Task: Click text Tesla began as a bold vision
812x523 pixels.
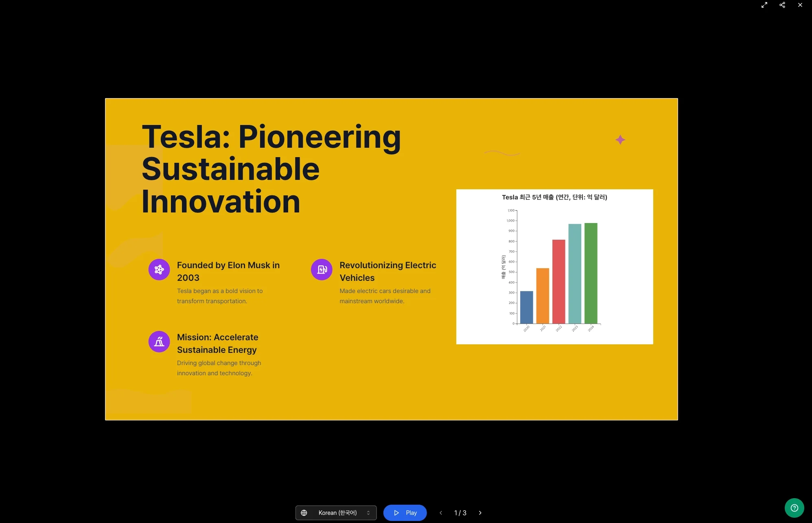Action: point(220,296)
